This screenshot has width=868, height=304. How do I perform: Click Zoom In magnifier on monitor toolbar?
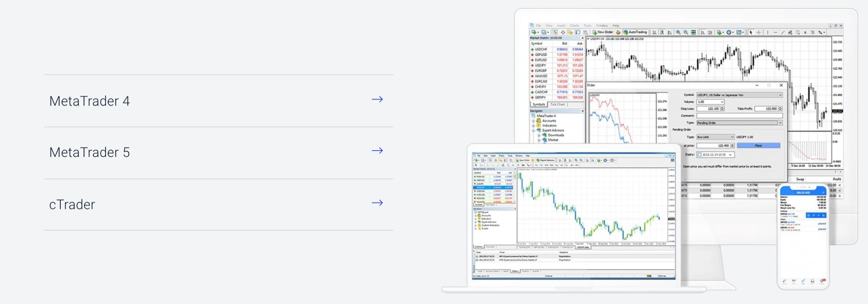click(678, 32)
